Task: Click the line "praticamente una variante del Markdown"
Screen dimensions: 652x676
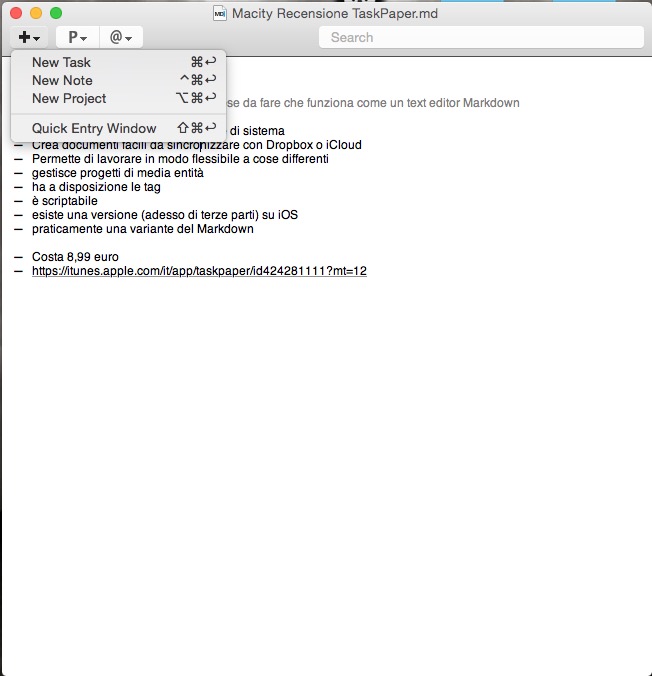Action: point(143,229)
